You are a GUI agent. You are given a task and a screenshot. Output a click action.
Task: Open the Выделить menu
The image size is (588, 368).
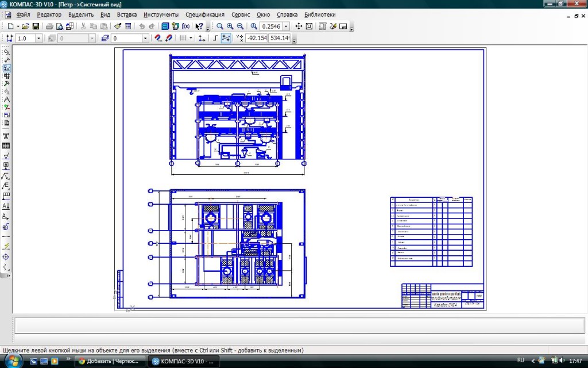click(x=81, y=14)
